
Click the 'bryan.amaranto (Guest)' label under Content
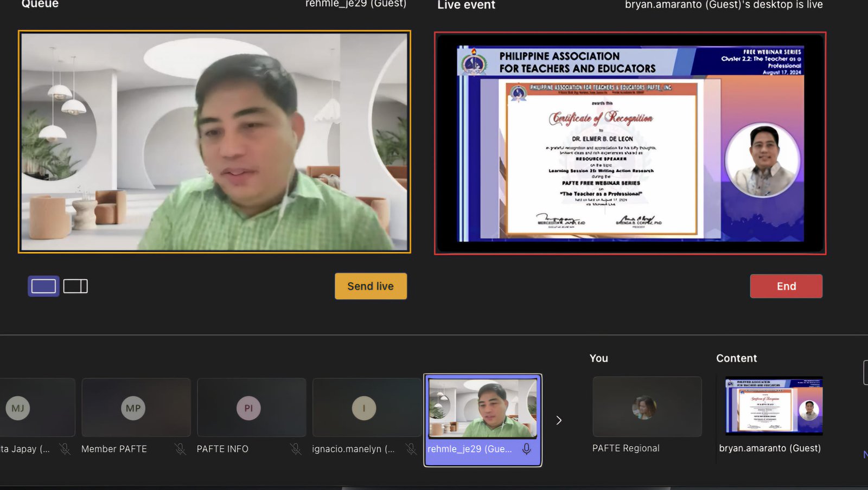pyautogui.click(x=770, y=448)
